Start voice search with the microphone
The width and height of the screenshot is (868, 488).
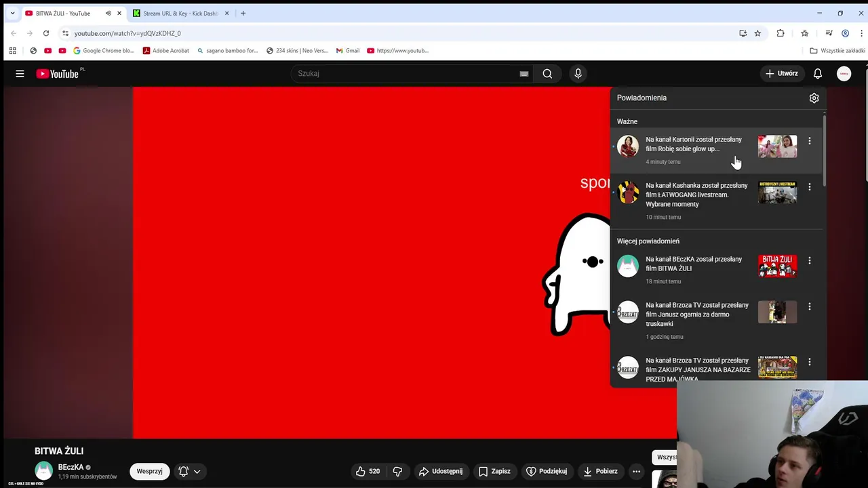pyautogui.click(x=578, y=73)
